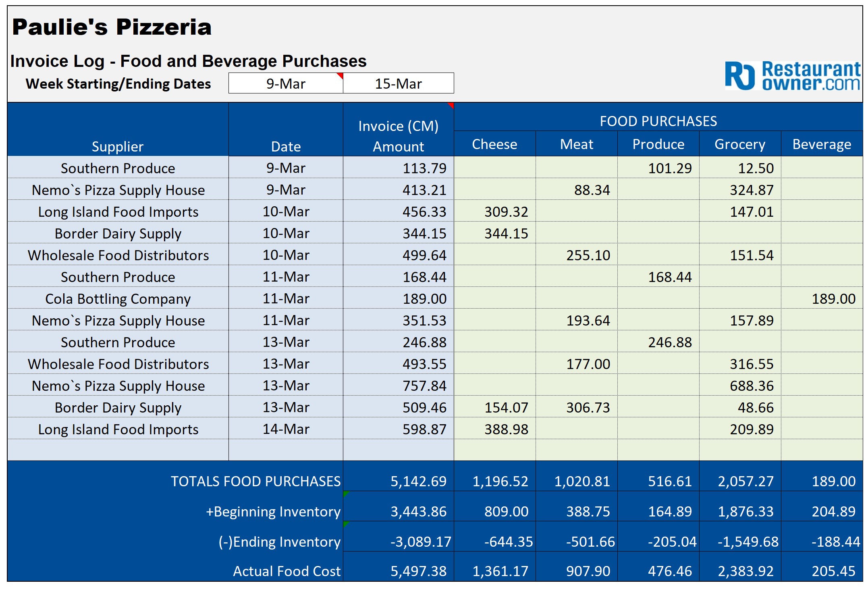Select beverage value 189.00 in Cola row
This screenshot has height=591, width=868.
pos(822,298)
